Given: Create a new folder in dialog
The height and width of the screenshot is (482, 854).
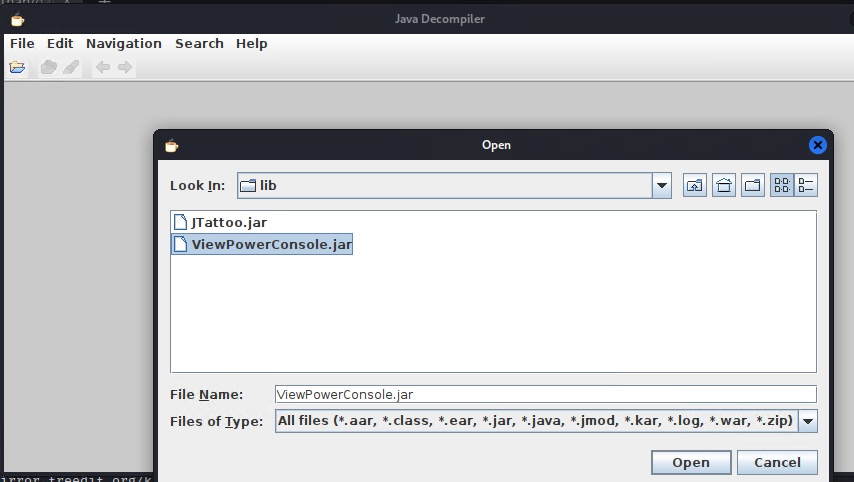Looking at the screenshot, I should [752, 185].
